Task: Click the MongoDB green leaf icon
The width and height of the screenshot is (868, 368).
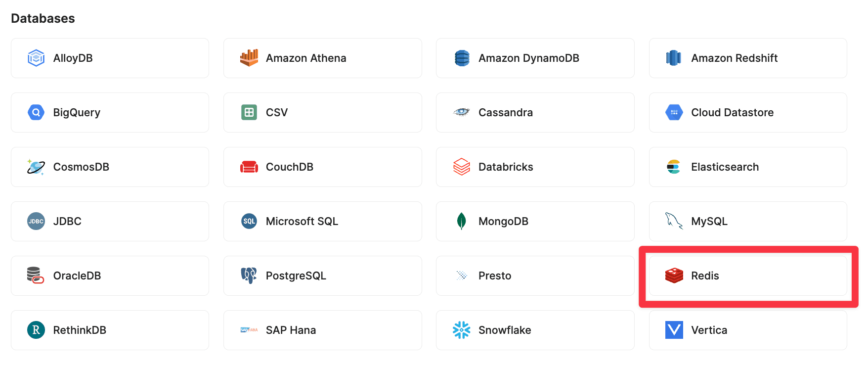Action: click(x=462, y=221)
